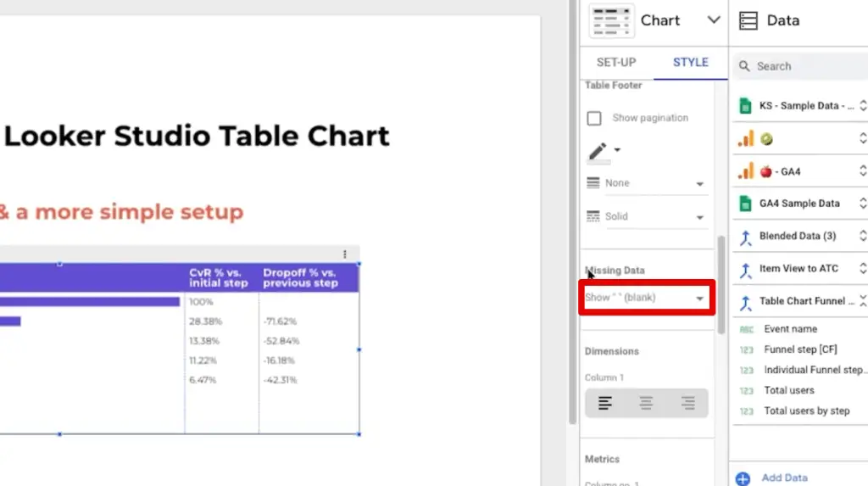
Task: Click the 'a more simple setup' subtitle text
Action: [x=130, y=212]
